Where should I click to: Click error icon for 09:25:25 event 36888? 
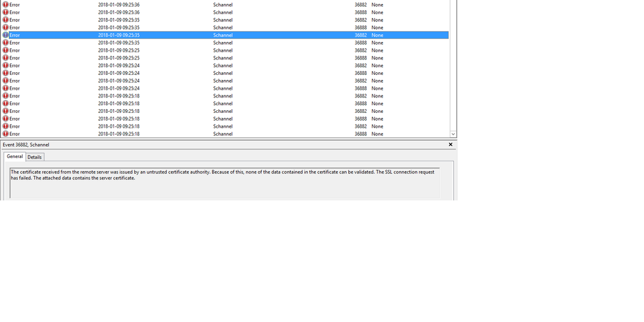5,58
